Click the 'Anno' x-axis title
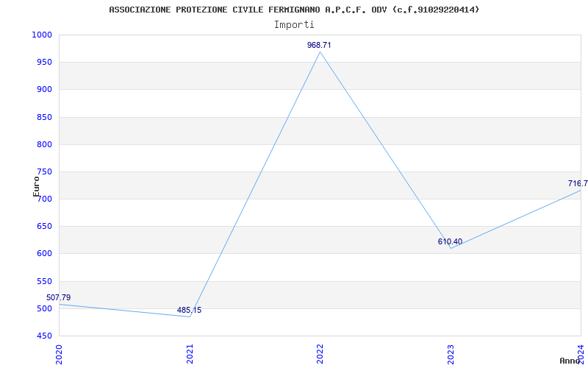Viewport: 588px width, 368px height. click(x=569, y=361)
